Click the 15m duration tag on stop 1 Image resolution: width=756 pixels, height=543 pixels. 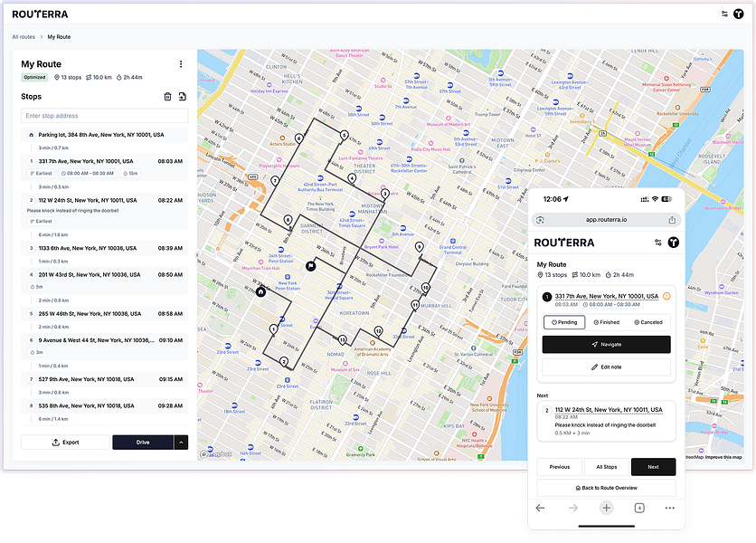(x=130, y=173)
